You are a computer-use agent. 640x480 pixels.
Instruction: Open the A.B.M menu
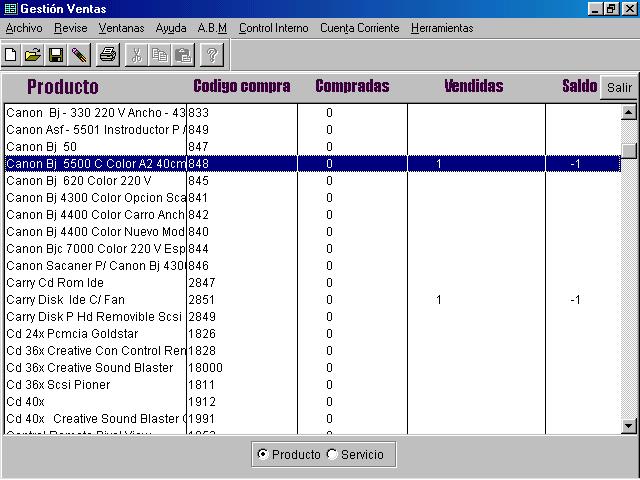coord(212,28)
